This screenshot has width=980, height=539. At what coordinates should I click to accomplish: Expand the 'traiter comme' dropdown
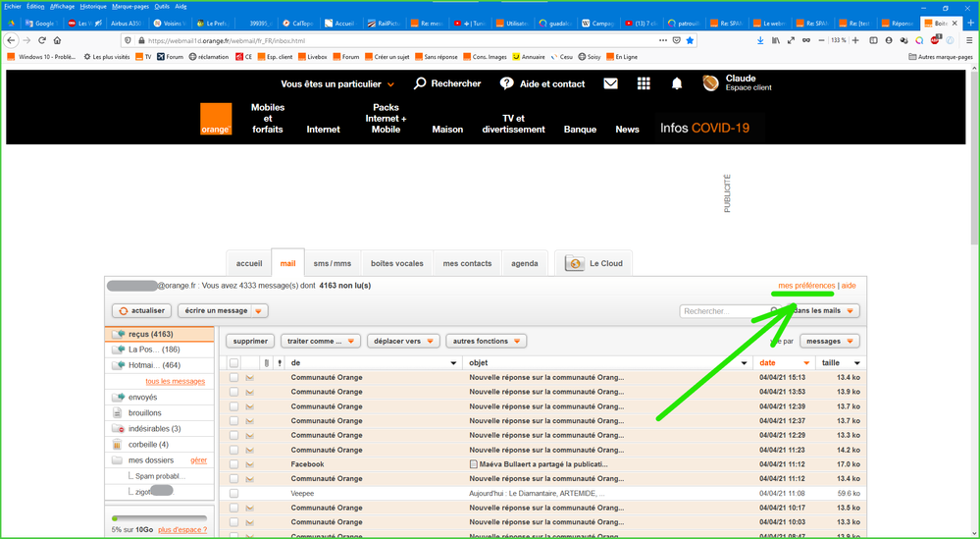(x=321, y=342)
